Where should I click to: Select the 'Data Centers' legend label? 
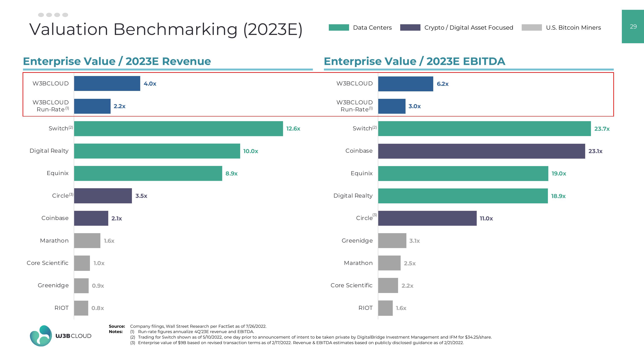coord(372,27)
